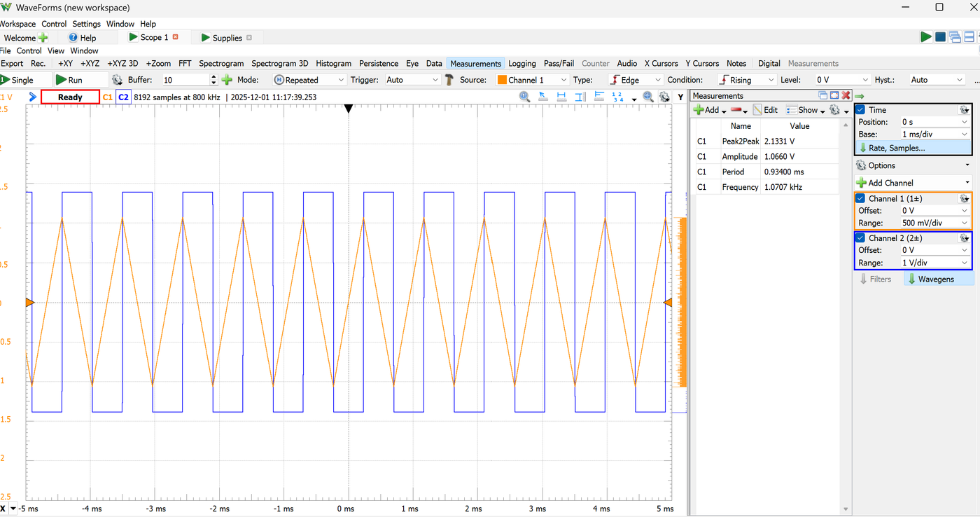980x517 pixels.
Task: Open Channel 2 gear settings
Action: 964,238
